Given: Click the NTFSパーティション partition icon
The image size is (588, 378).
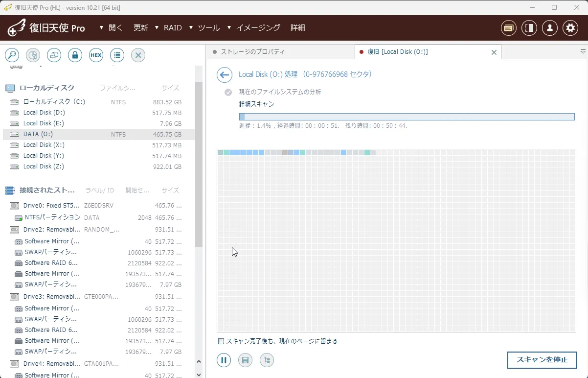Looking at the screenshot, I should 19,217.
